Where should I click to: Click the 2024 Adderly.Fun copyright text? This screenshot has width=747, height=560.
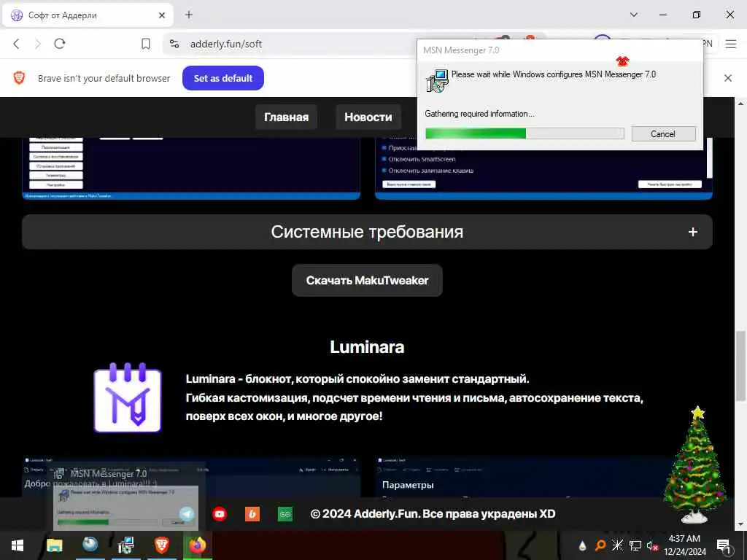[x=433, y=514]
